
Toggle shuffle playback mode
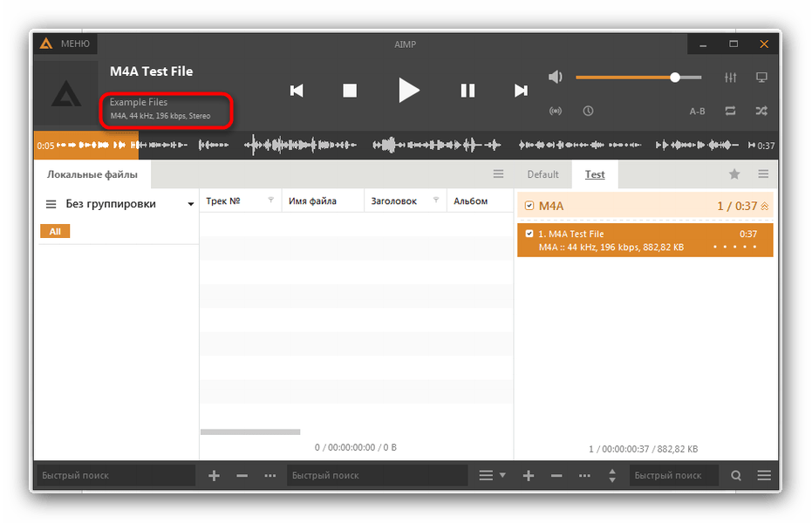tap(761, 111)
